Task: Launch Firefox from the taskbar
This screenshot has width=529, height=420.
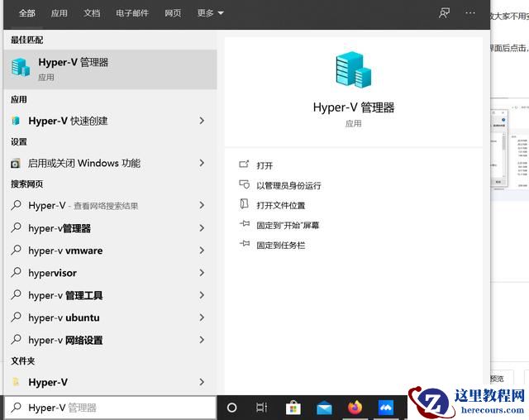Action: click(355, 408)
